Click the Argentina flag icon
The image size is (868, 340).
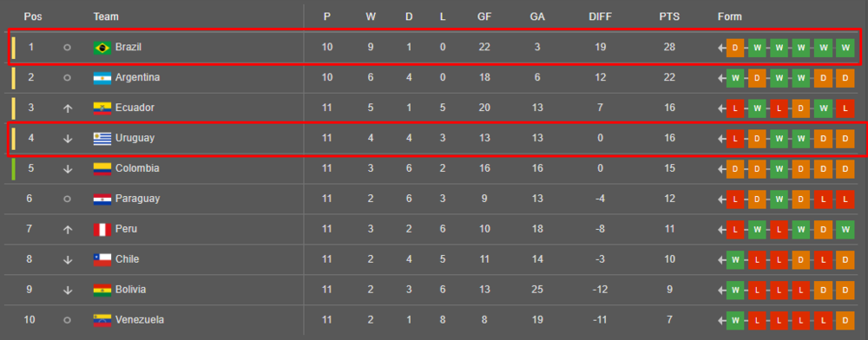(x=102, y=78)
